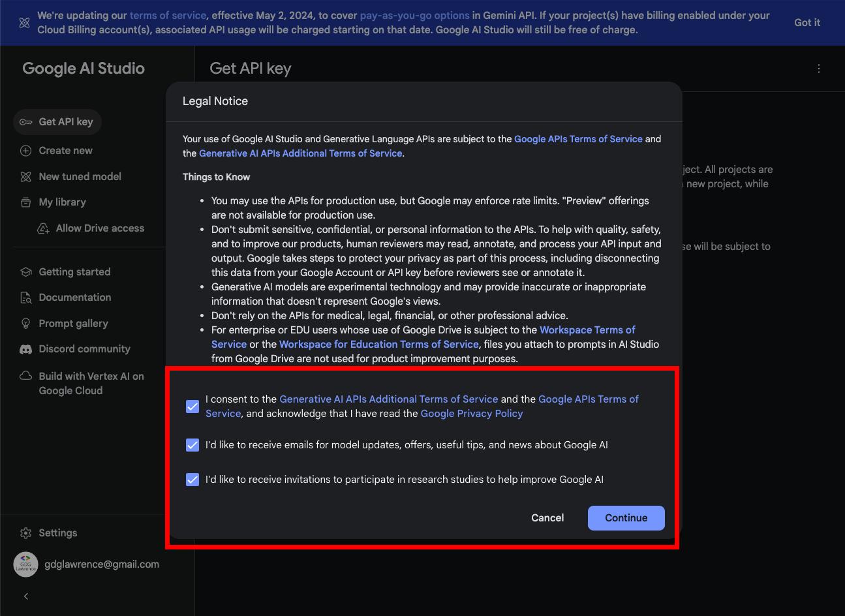Click the Allow Drive access icon
This screenshot has height=616, width=845.
click(44, 228)
